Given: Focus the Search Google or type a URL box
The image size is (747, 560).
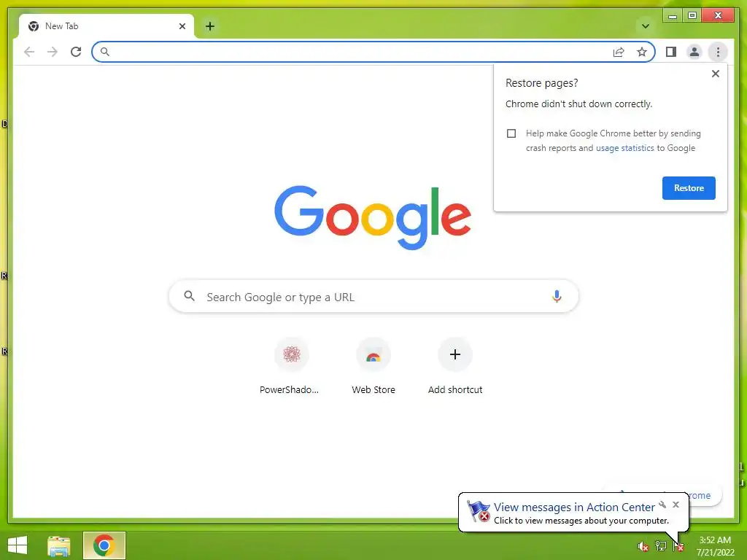Looking at the screenshot, I should 373,297.
